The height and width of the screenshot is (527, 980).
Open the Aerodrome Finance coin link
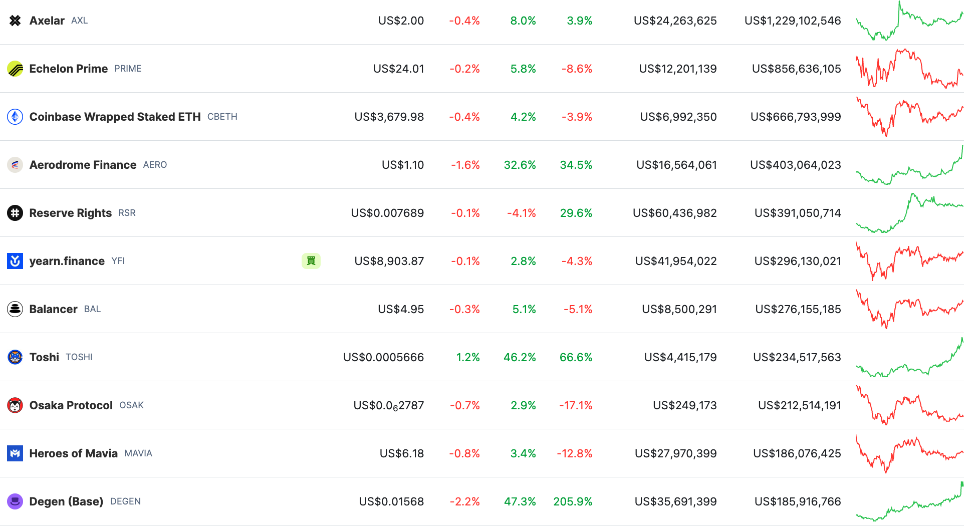pyautogui.click(x=83, y=165)
